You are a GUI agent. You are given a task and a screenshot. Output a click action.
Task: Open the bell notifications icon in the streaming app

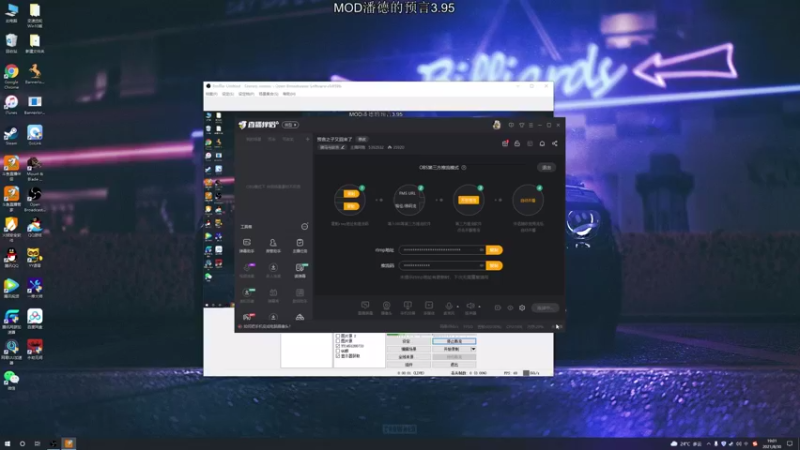(x=542, y=144)
